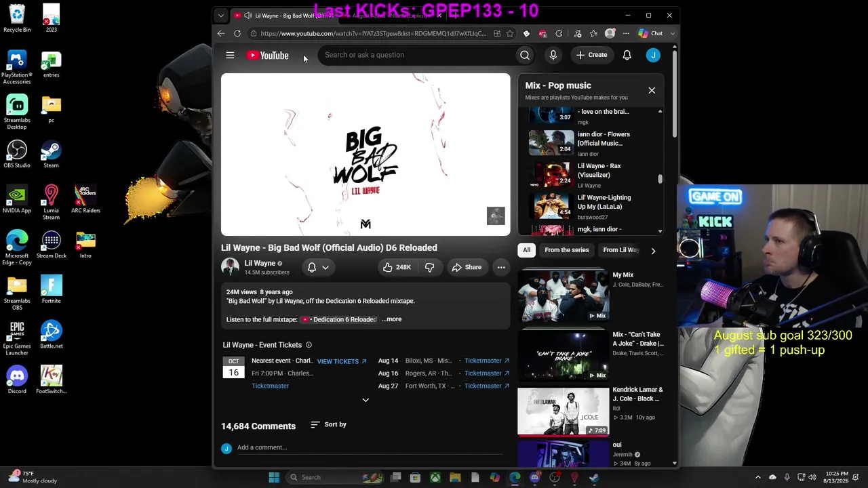Show more filter chips with the arrow
Viewport: 868px width, 488px height.
653,251
